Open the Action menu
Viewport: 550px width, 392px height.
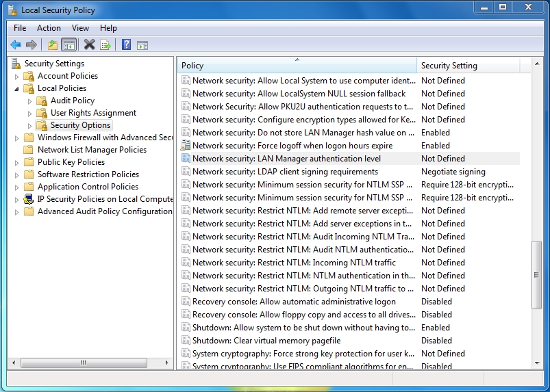point(49,28)
